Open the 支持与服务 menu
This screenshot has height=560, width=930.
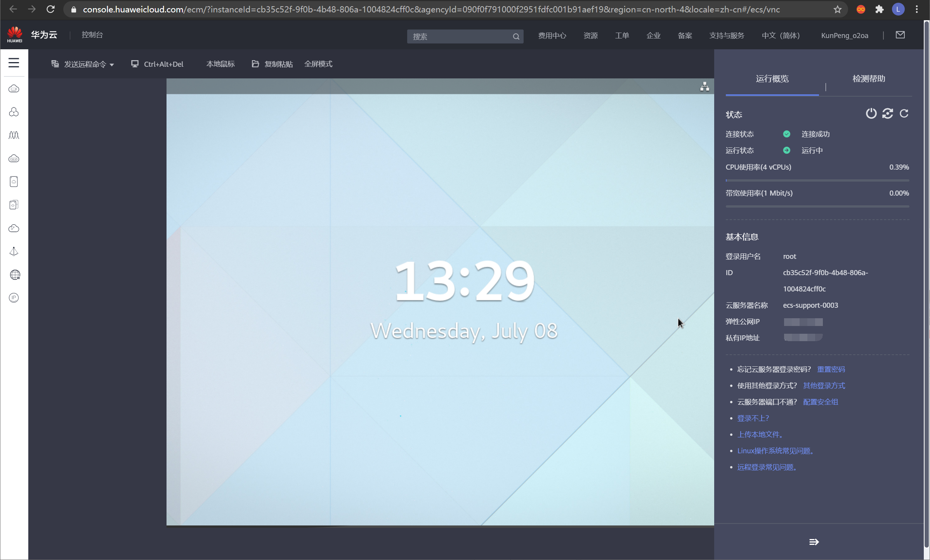[x=727, y=36]
